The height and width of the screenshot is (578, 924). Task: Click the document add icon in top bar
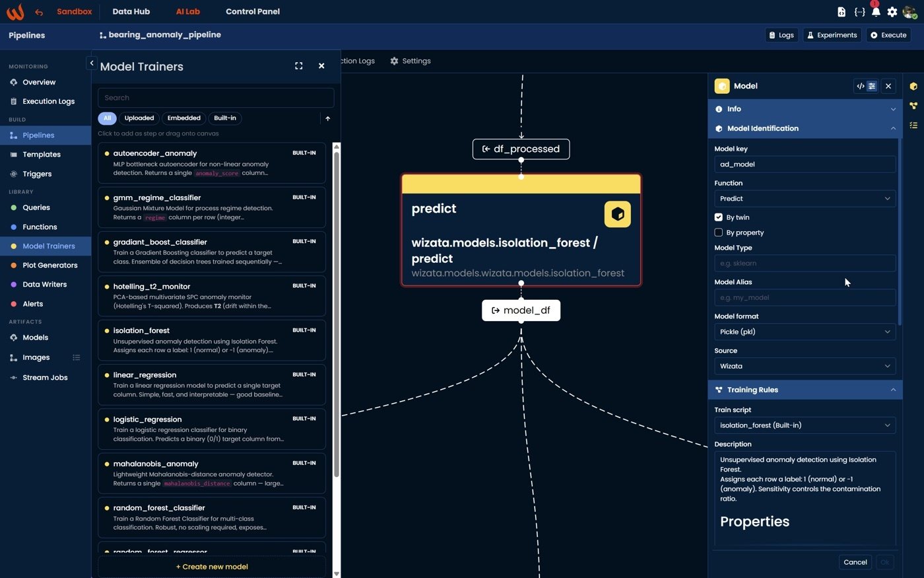(x=841, y=12)
